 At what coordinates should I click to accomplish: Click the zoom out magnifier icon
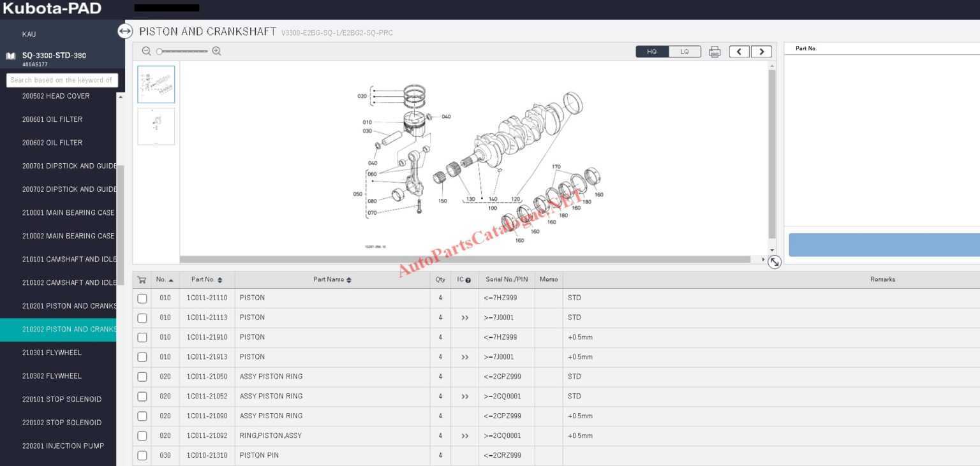146,51
